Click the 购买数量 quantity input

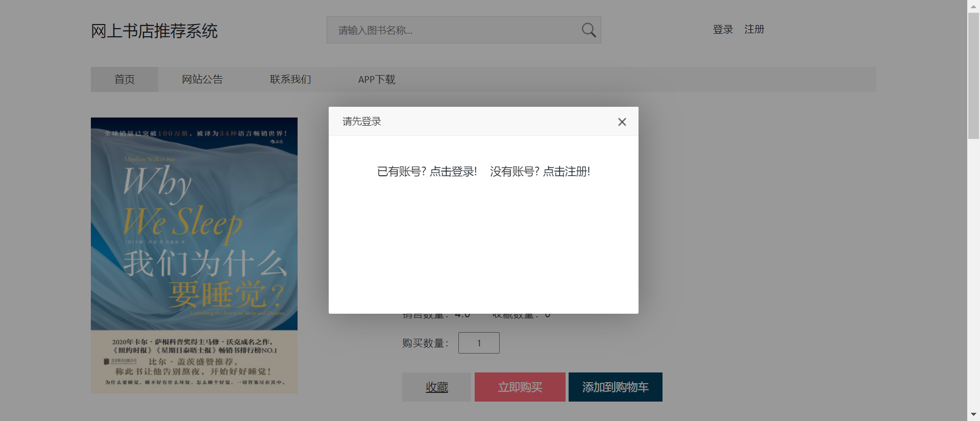click(479, 343)
